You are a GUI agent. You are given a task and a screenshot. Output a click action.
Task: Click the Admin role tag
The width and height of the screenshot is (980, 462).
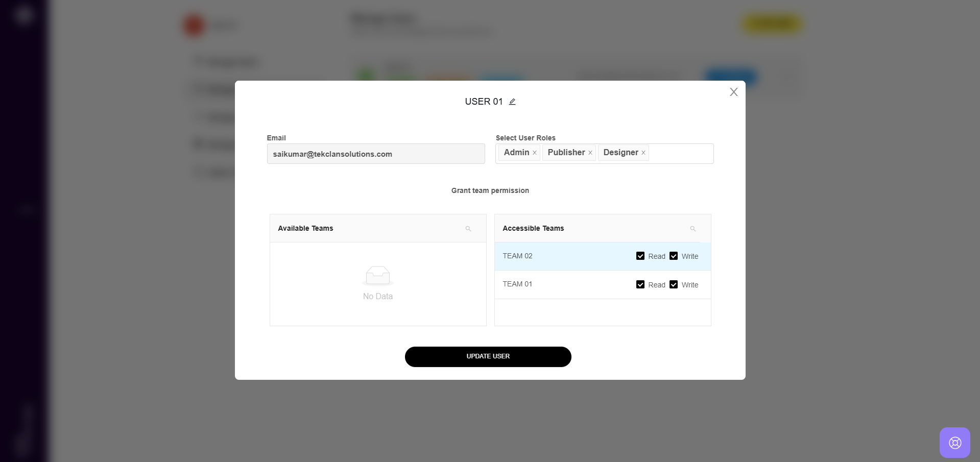516,153
